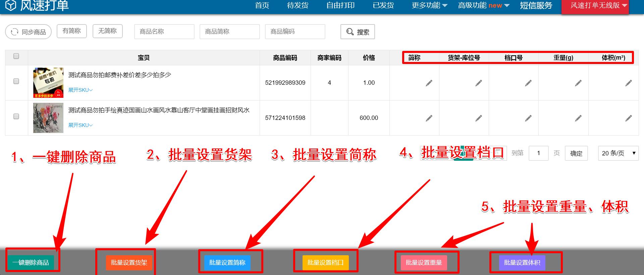Screen dimensions: 644x275
Task: Open the 高级功能 new dropdown menu
Action: coord(484,5)
